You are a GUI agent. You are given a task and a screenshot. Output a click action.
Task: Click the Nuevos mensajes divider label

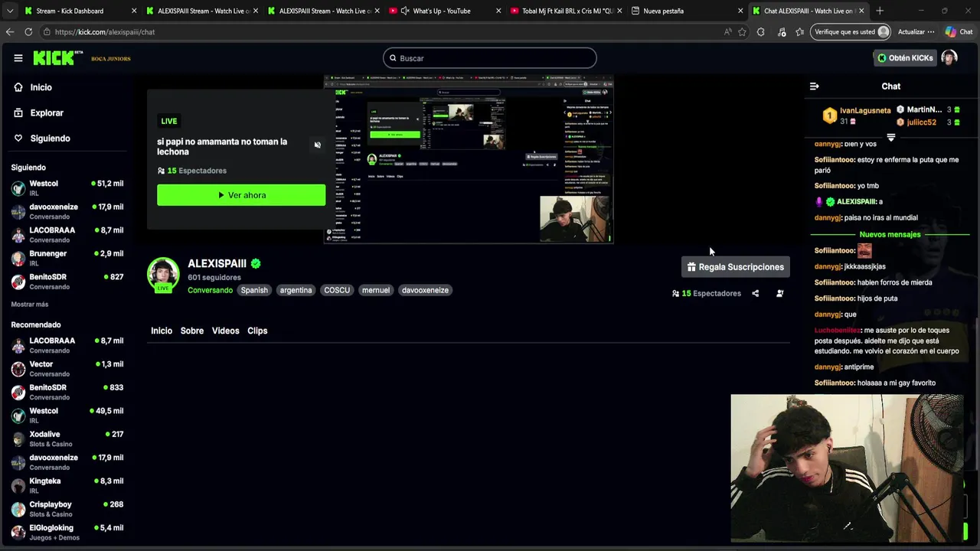tap(890, 234)
